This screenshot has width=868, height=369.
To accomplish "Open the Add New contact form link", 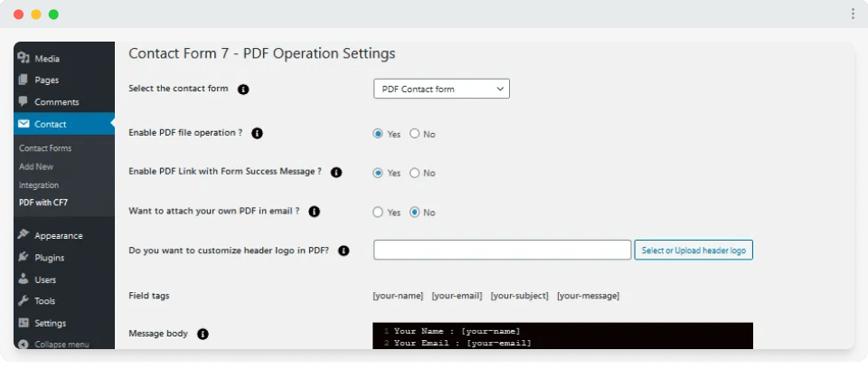I will click(x=36, y=166).
